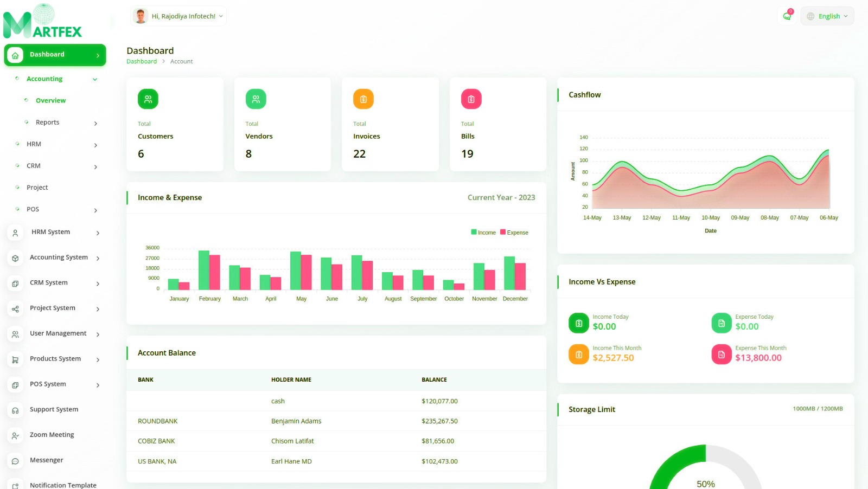Open the English language dropdown
Image resolution: width=868 pixels, height=489 pixels.
[x=827, y=16]
